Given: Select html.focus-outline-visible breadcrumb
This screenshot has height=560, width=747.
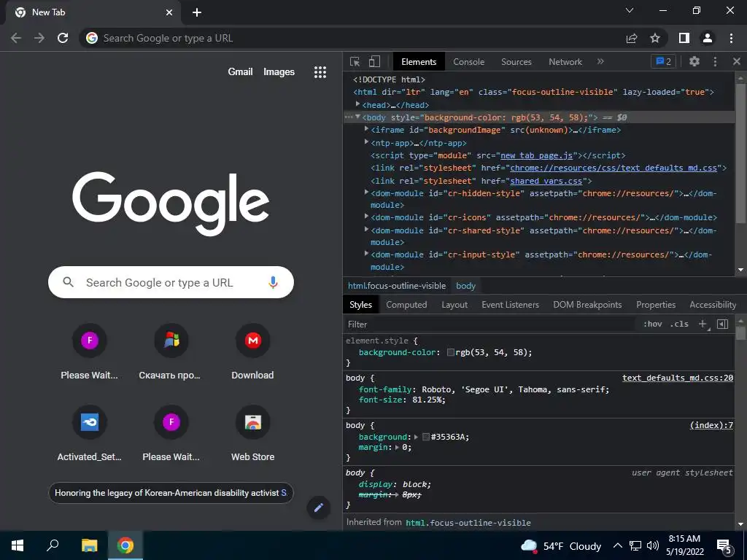Looking at the screenshot, I should 396,286.
